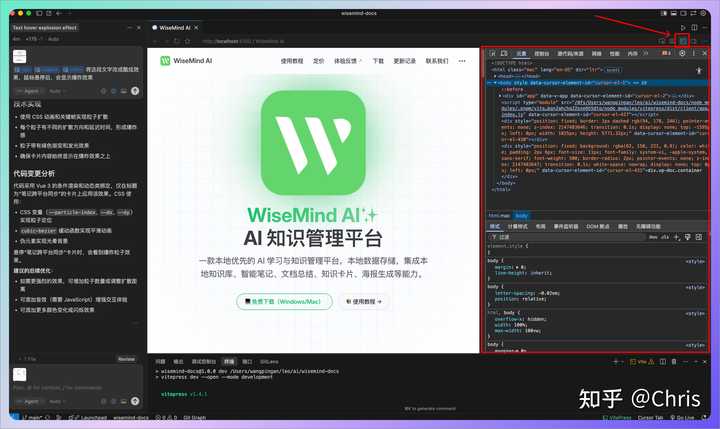720x429 pixels.
Task: Click the inspect element picker icon in DevTools
Action: [492, 53]
